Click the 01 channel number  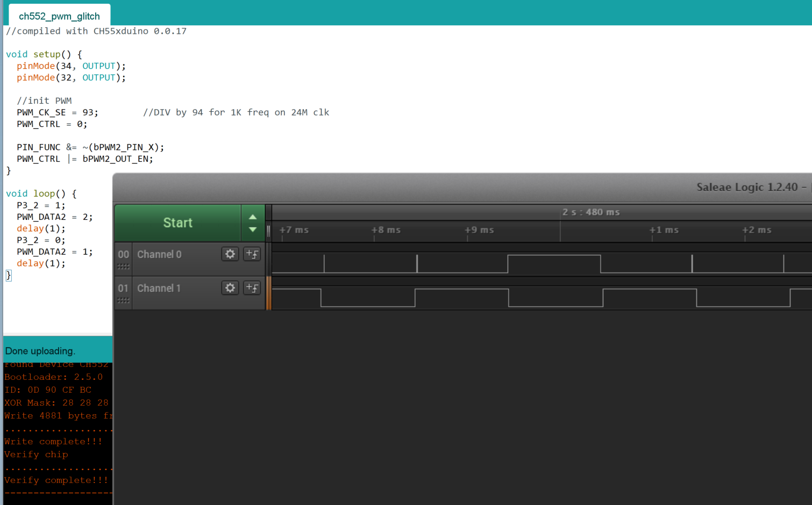[123, 288]
